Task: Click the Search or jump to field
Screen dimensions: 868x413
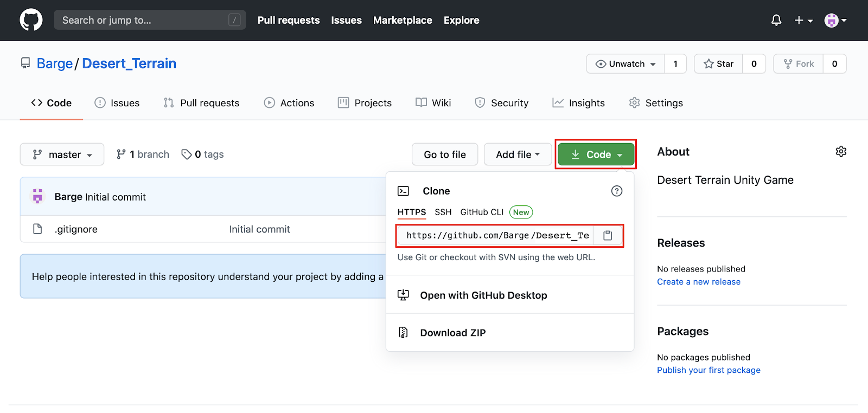Action: coord(144,20)
